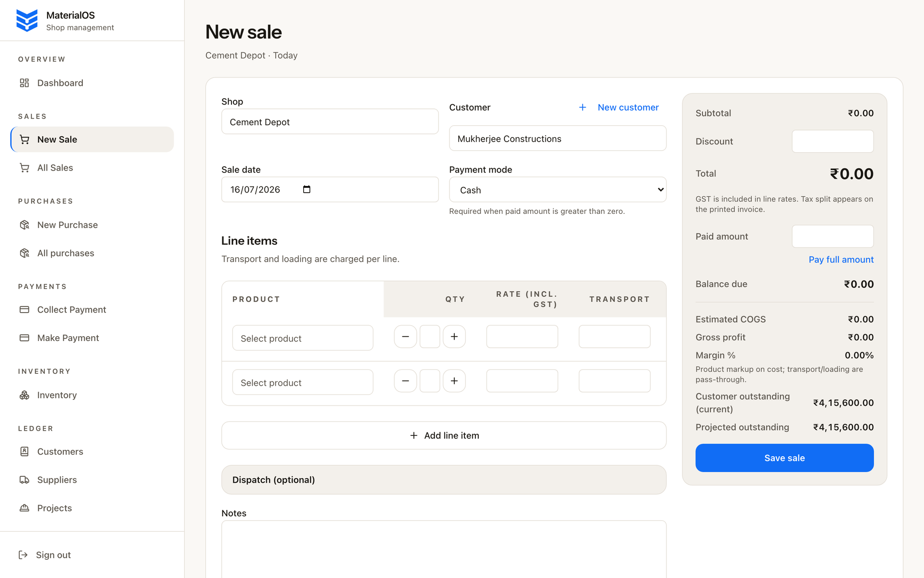Click the Collect Payment card icon
The height and width of the screenshot is (578, 924).
25,310
